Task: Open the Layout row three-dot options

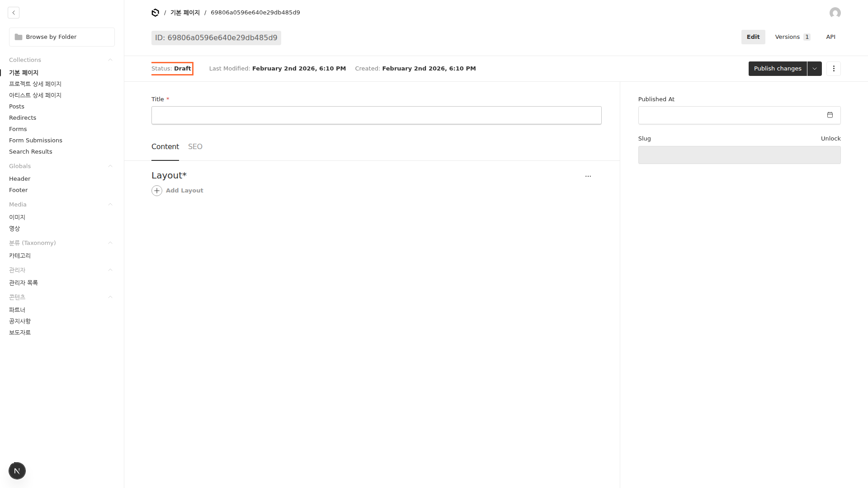Action: click(588, 176)
